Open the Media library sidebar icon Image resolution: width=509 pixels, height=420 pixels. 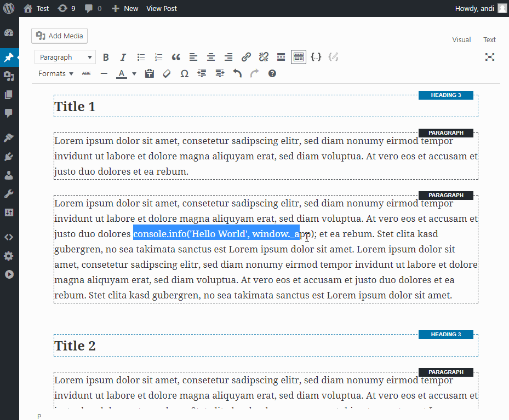coord(9,76)
